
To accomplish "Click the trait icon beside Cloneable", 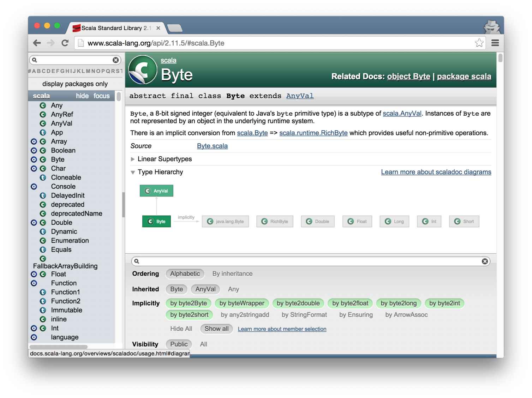I will click(x=43, y=177).
